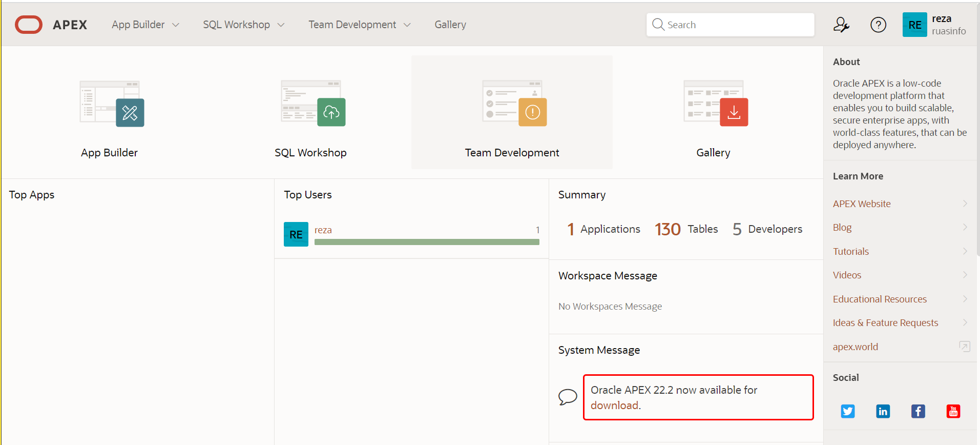Open the reza ruasinfo user menu

tap(935, 25)
